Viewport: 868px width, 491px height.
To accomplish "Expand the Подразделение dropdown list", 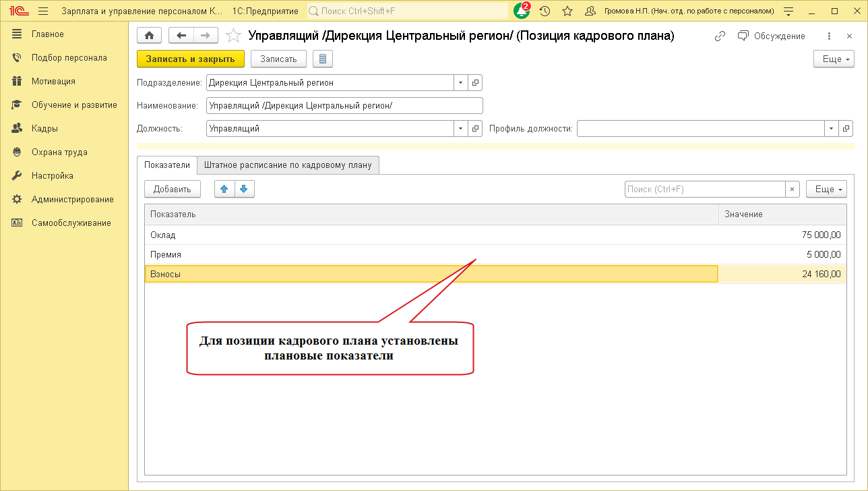I will pyautogui.click(x=461, y=83).
